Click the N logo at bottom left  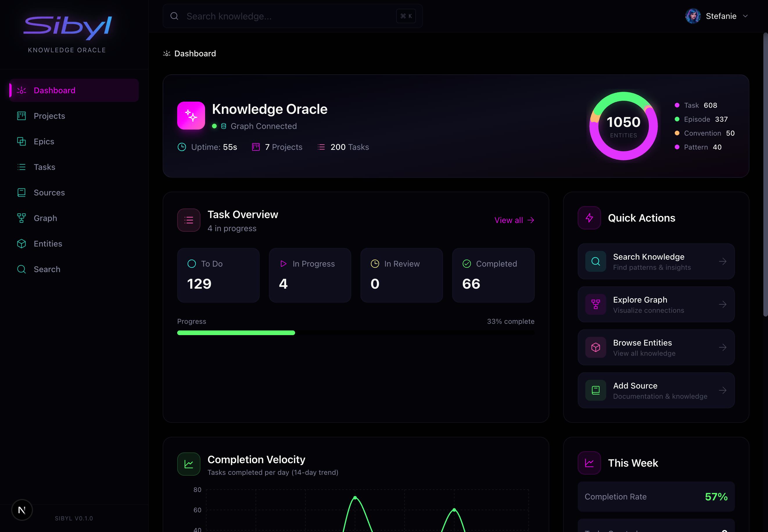(x=22, y=509)
